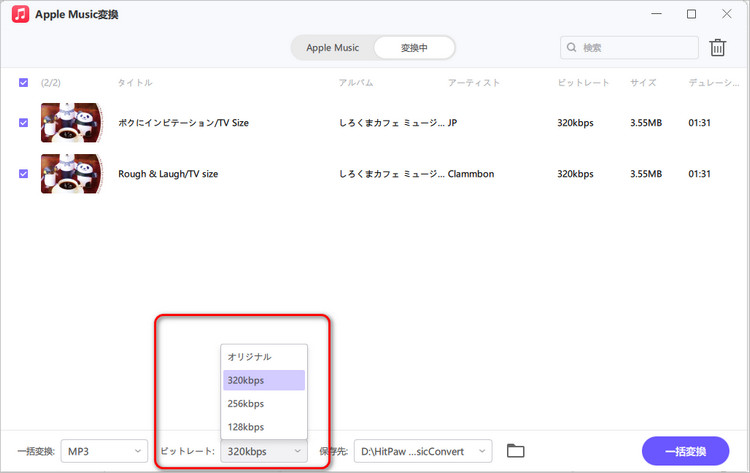Minimize the Apple Music変換 window
The image size is (750, 473).
coord(656,14)
